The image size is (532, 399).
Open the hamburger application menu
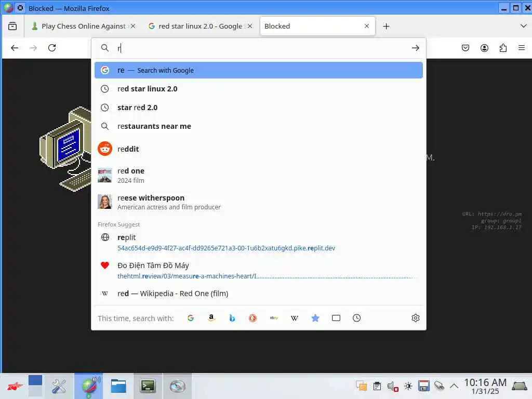(522, 48)
